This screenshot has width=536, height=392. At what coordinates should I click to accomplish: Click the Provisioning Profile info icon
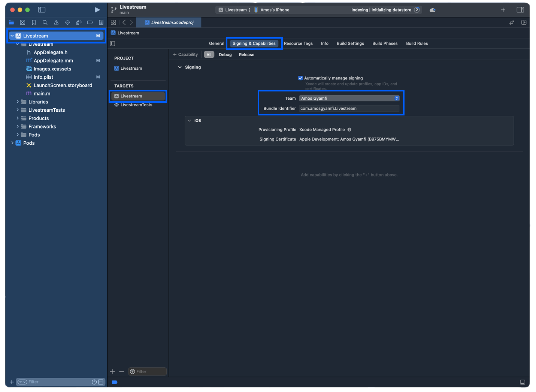click(349, 130)
